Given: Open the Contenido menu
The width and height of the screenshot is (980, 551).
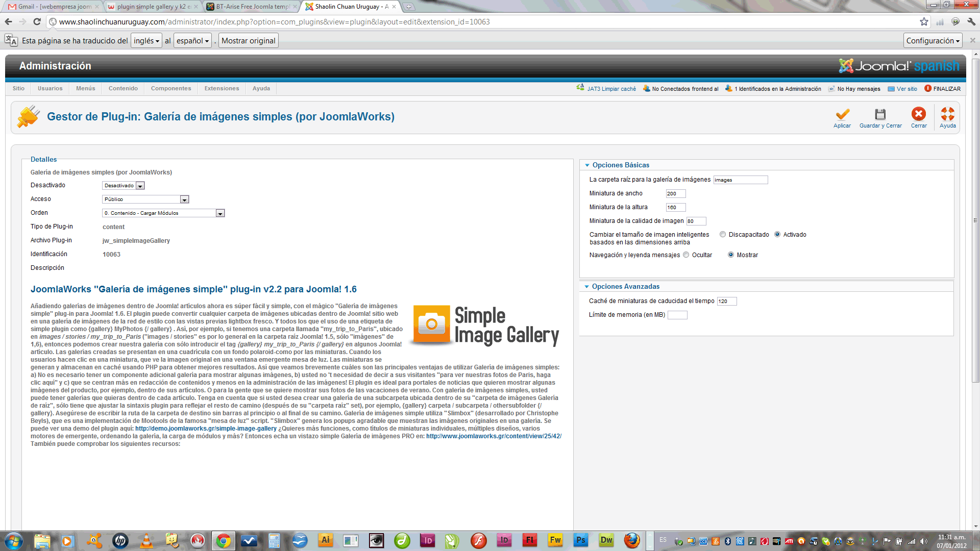Looking at the screenshot, I should pos(123,88).
